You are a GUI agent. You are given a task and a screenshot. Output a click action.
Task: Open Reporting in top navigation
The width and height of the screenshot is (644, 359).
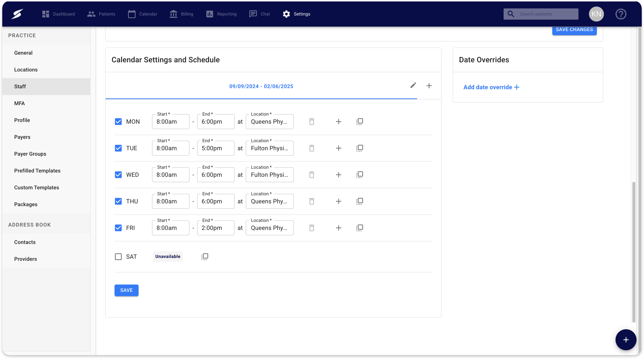221,14
